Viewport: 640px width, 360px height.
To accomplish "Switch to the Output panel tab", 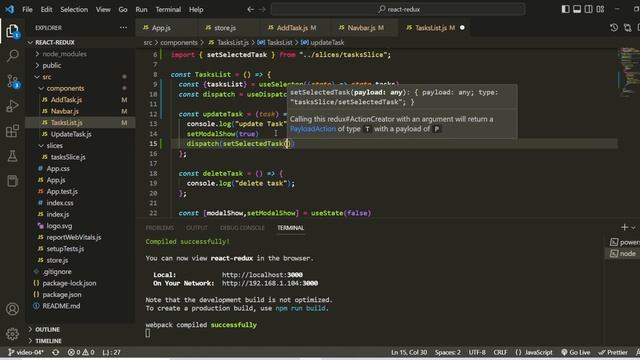I will [197, 228].
